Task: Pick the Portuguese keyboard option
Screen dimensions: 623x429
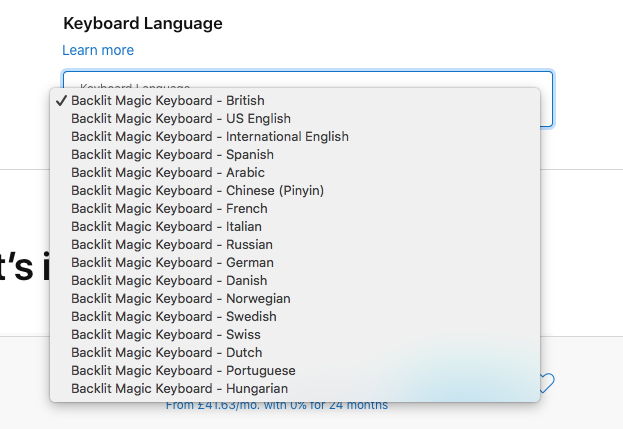Action: [295, 371]
